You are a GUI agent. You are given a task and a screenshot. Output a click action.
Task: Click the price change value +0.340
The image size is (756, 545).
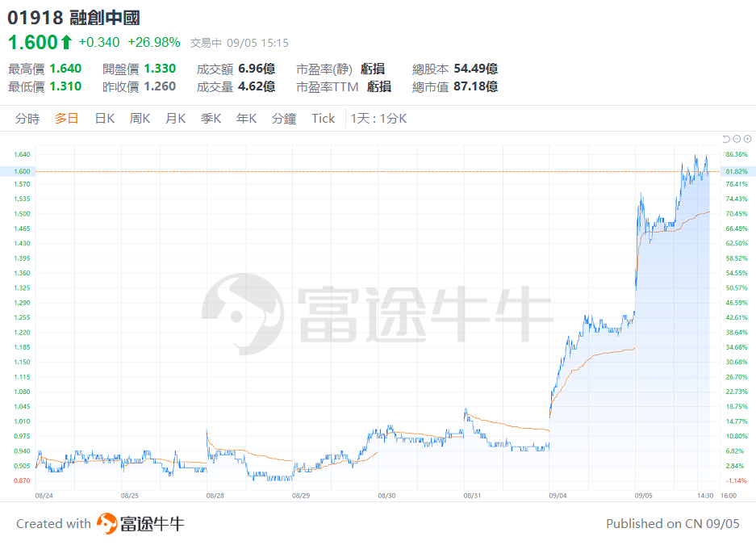tap(99, 43)
